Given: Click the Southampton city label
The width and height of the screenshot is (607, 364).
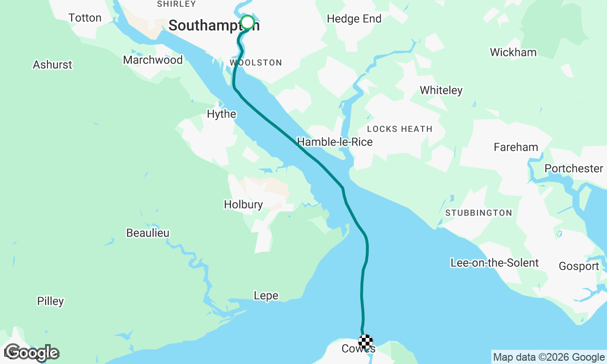Looking at the screenshot, I should click(214, 25).
